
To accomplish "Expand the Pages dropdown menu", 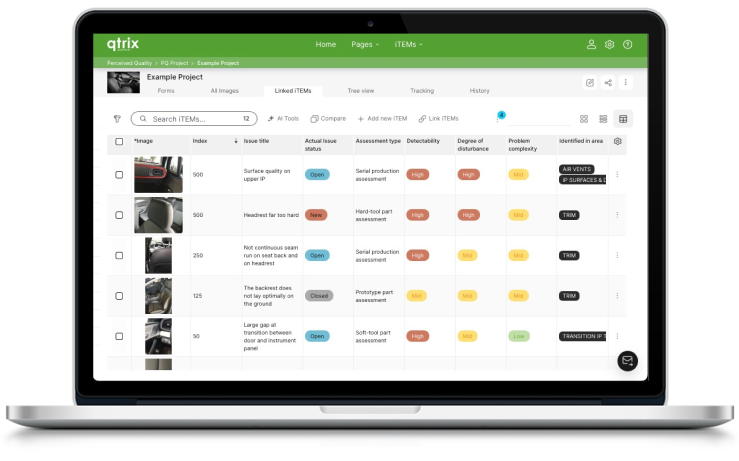I will [364, 45].
